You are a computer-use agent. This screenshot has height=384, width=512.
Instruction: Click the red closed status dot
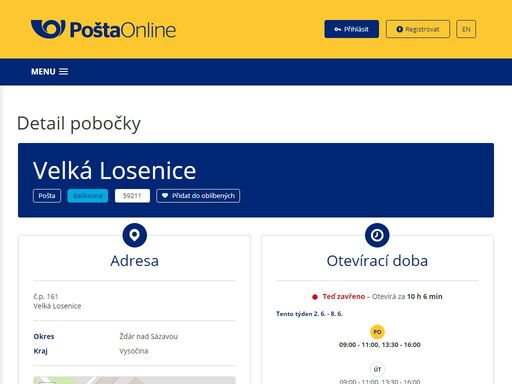pyautogui.click(x=315, y=297)
